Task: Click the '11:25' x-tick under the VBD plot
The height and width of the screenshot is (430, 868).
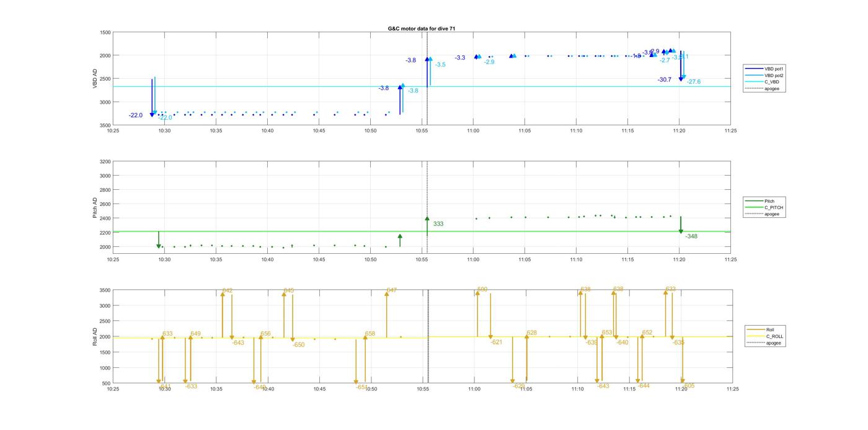Action: pyautogui.click(x=730, y=131)
